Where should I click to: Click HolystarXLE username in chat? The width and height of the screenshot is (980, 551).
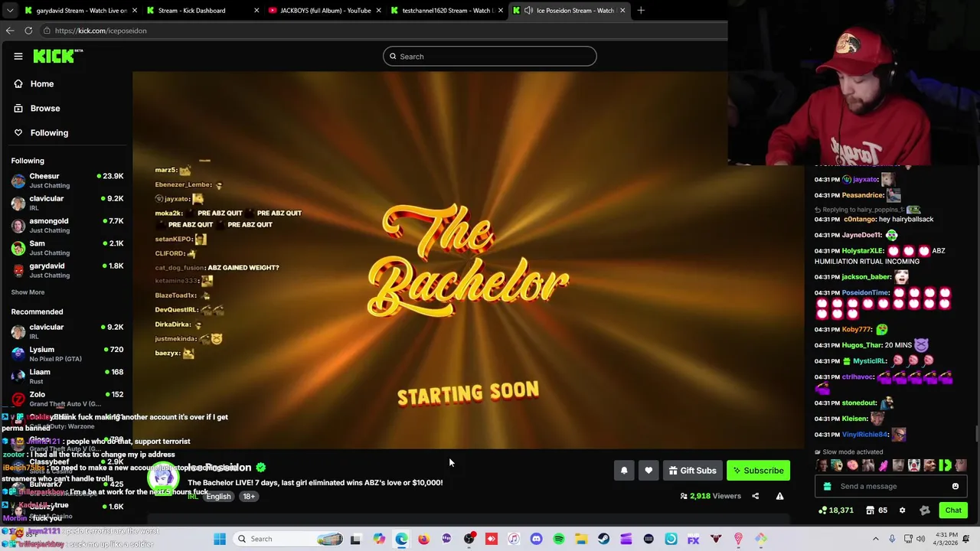pos(862,251)
